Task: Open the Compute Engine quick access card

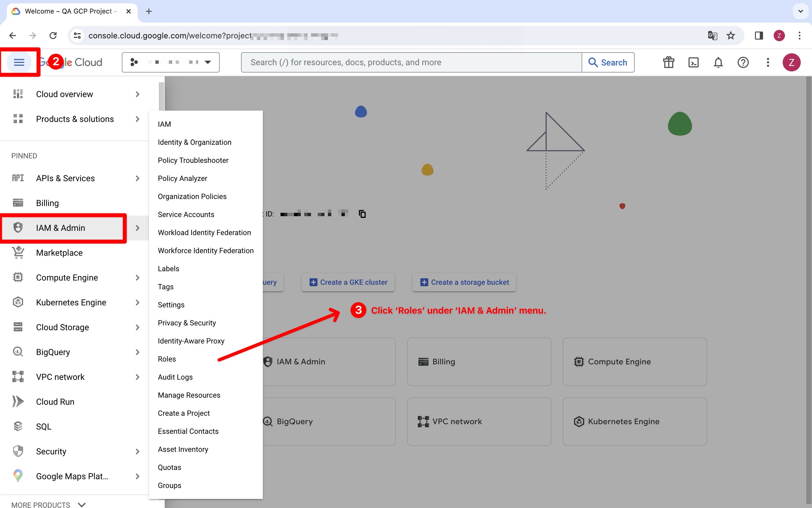Action: [634, 362]
